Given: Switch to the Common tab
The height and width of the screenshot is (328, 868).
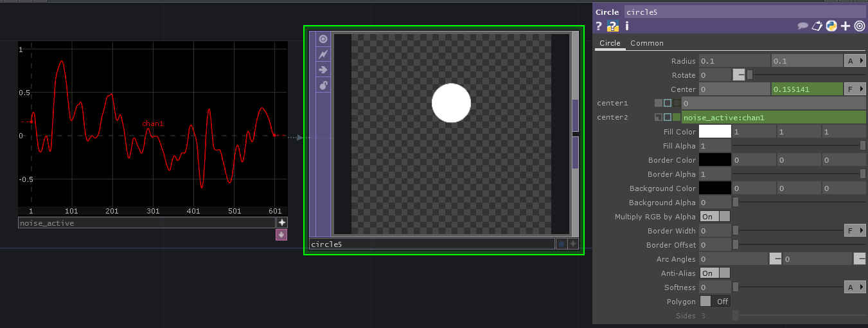Looking at the screenshot, I should [x=646, y=43].
